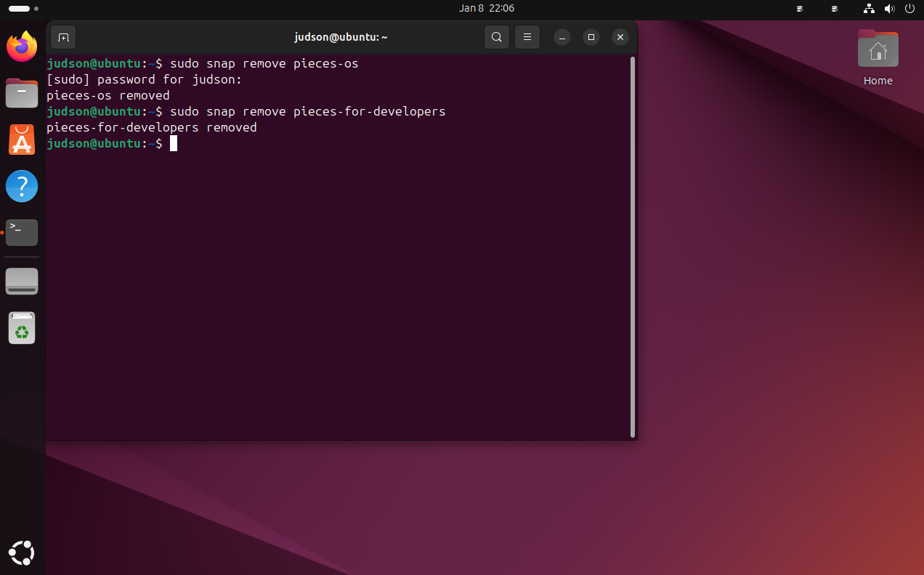The width and height of the screenshot is (924, 575).
Task: Close the terminal window
Action: click(x=620, y=37)
